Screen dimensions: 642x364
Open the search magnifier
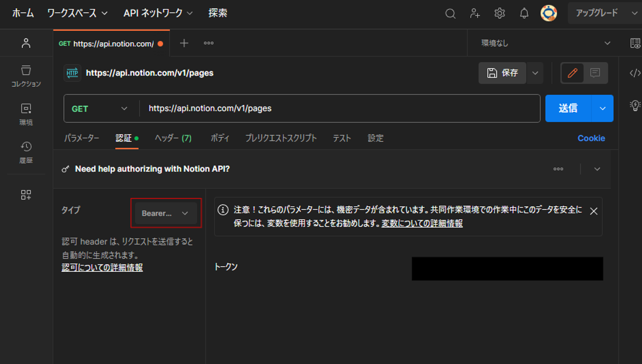pyautogui.click(x=450, y=13)
